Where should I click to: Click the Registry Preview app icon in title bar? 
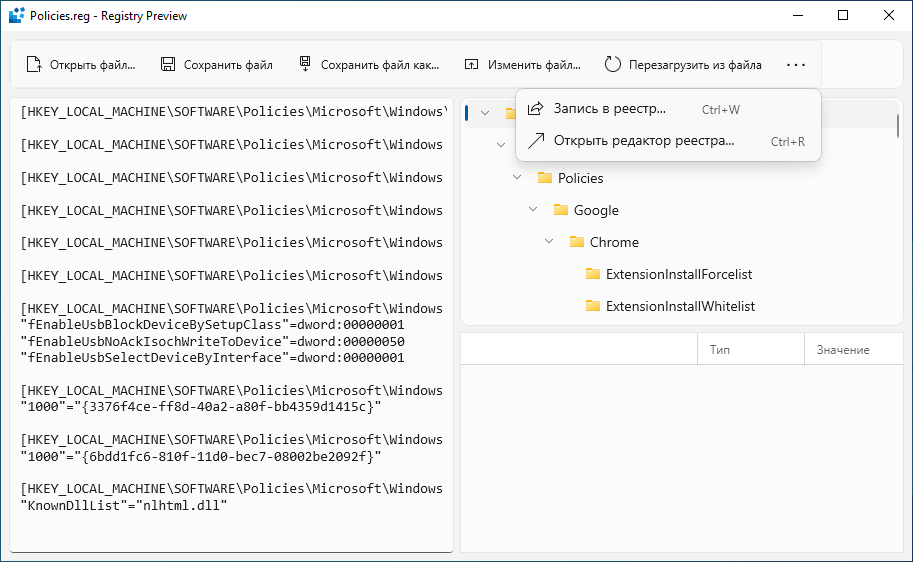tap(17, 15)
